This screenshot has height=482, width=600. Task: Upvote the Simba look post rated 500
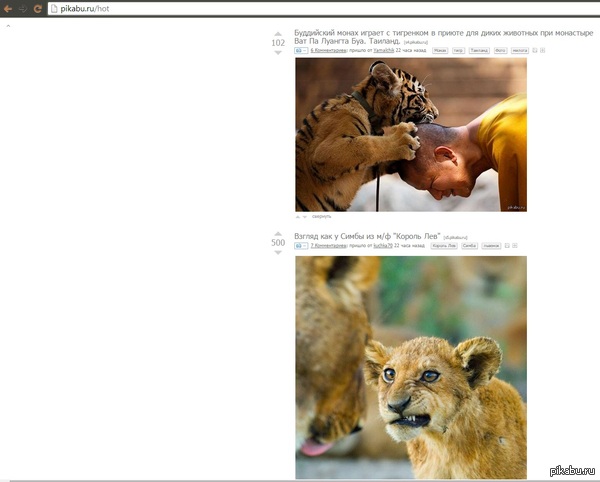click(278, 234)
